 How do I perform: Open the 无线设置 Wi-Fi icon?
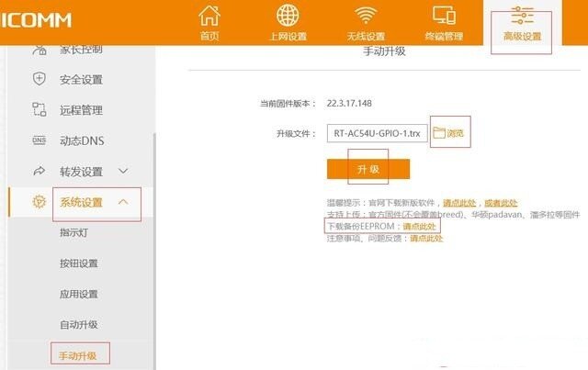[366, 17]
